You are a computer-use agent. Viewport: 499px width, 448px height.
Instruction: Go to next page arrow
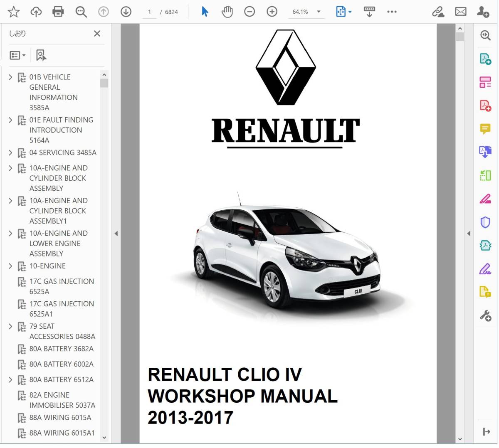[x=126, y=12]
